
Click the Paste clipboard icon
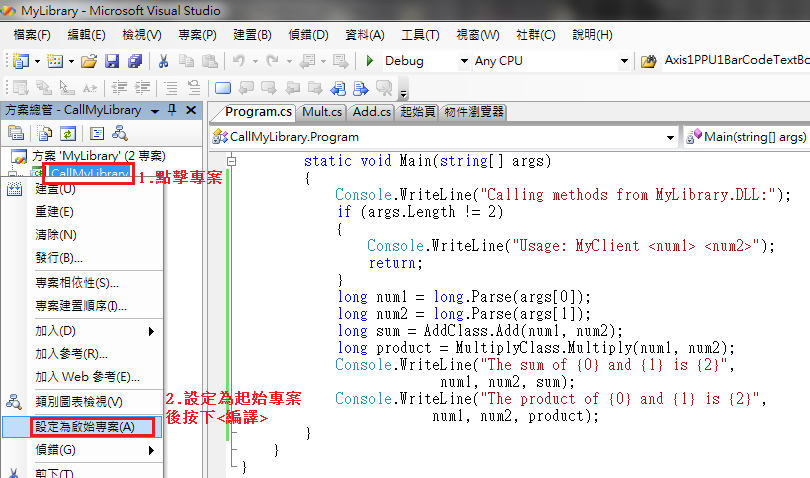[x=209, y=61]
